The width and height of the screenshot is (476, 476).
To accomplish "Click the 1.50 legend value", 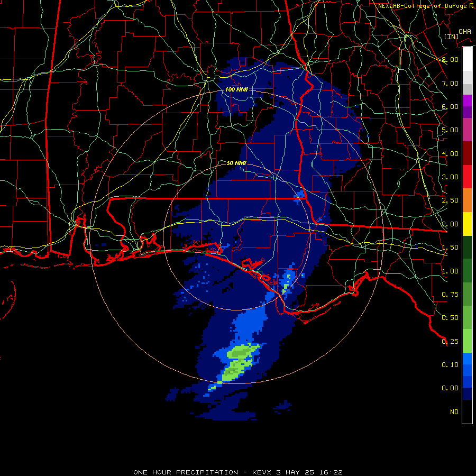I will coord(450,248).
